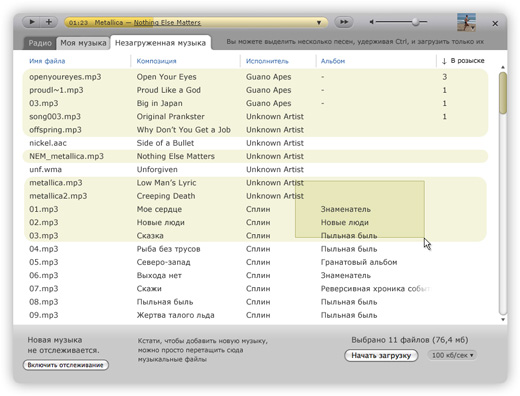520x396 pixels.
Task: Click the play button
Action: point(32,22)
